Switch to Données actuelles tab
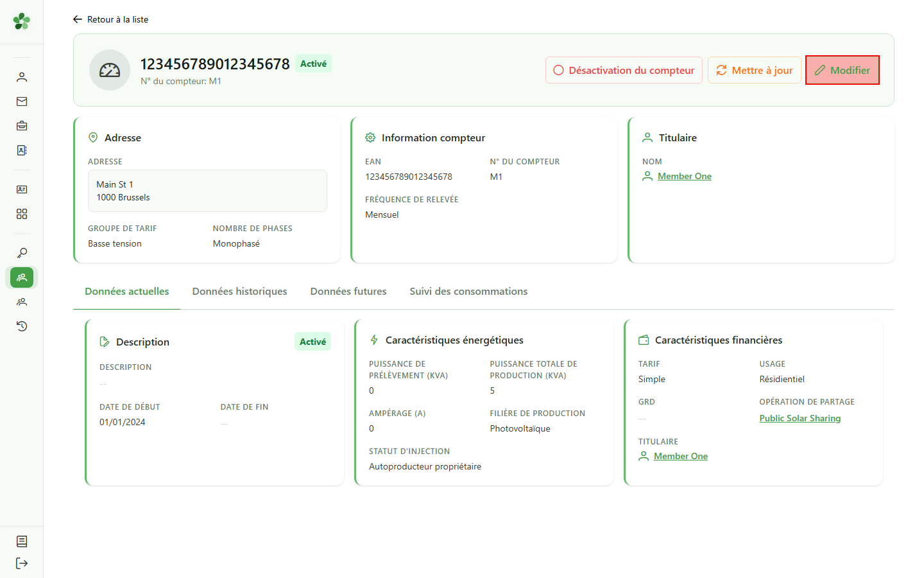 point(127,292)
